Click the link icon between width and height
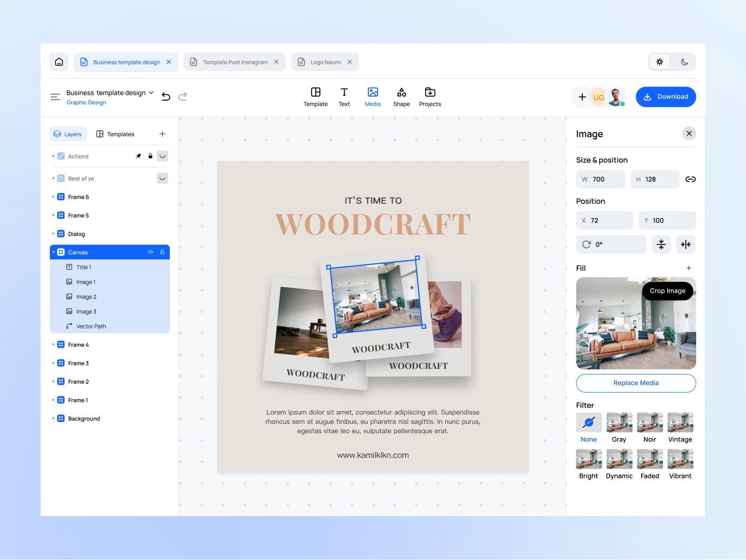The width and height of the screenshot is (746, 560). (x=691, y=179)
